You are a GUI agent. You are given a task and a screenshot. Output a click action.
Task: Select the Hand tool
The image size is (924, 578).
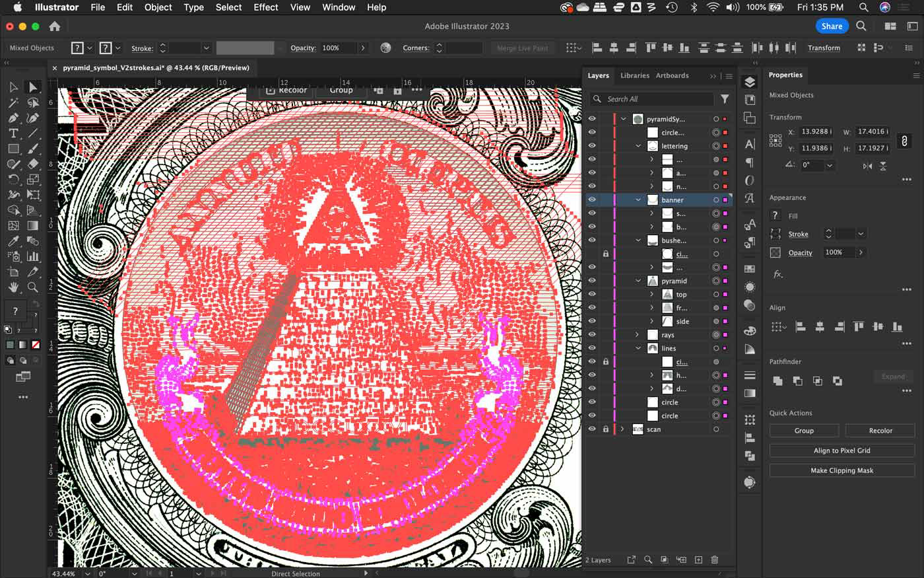coord(13,287)
